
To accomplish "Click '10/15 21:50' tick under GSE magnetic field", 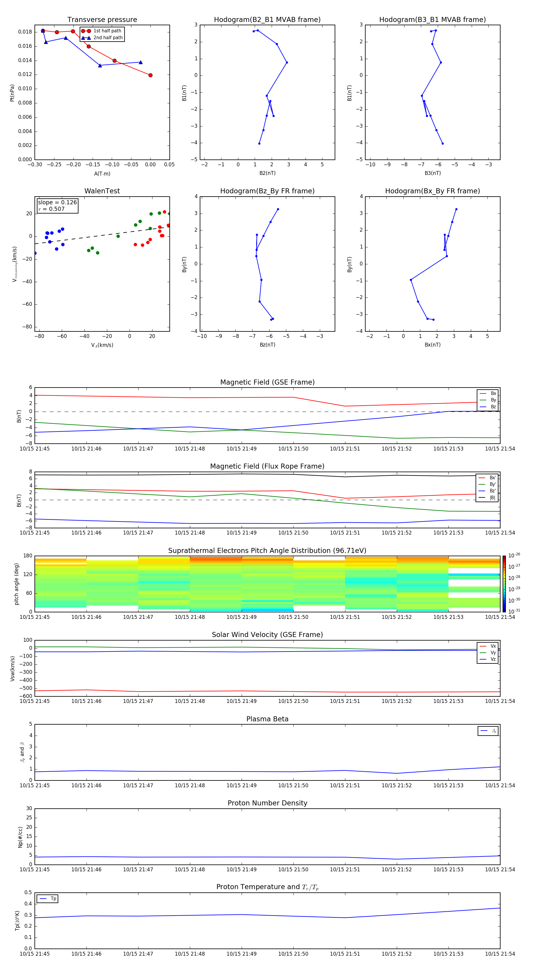I will 293,449.
